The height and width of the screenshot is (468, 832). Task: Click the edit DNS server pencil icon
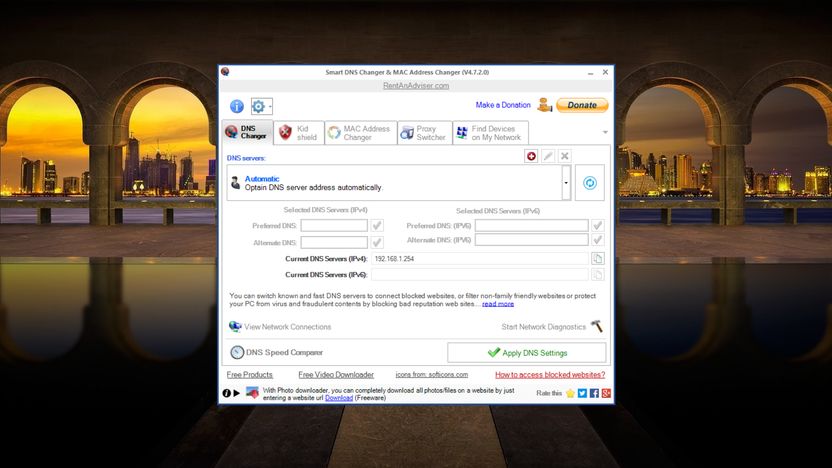[x=548, y=156]
